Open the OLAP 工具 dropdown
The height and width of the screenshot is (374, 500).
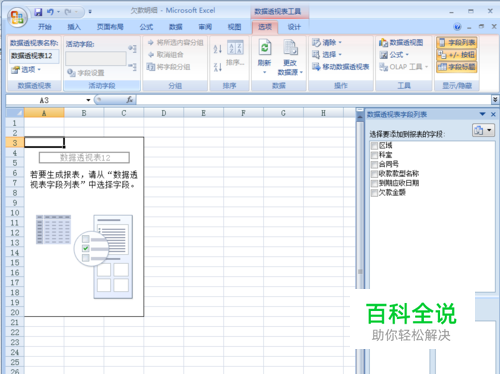[404, 67]
